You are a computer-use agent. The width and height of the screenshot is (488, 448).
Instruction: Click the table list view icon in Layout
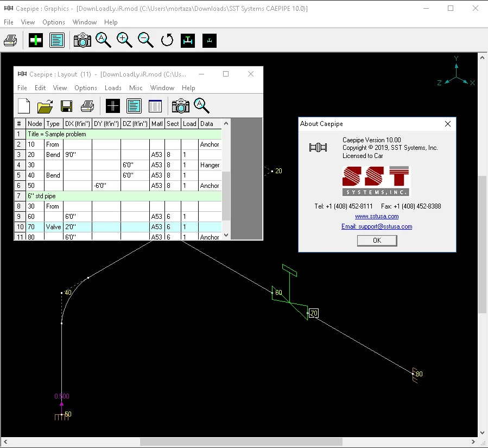click(155, 106)
